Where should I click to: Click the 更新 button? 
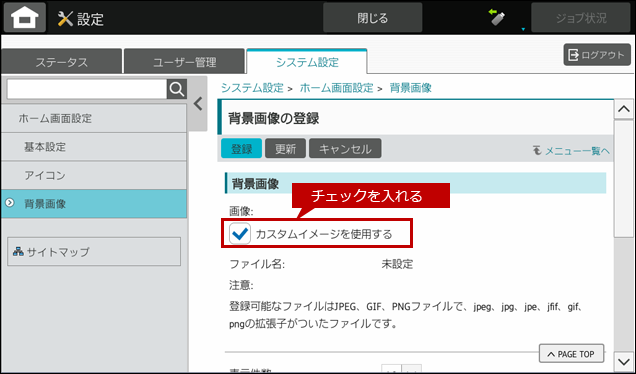tap(285, 148)
